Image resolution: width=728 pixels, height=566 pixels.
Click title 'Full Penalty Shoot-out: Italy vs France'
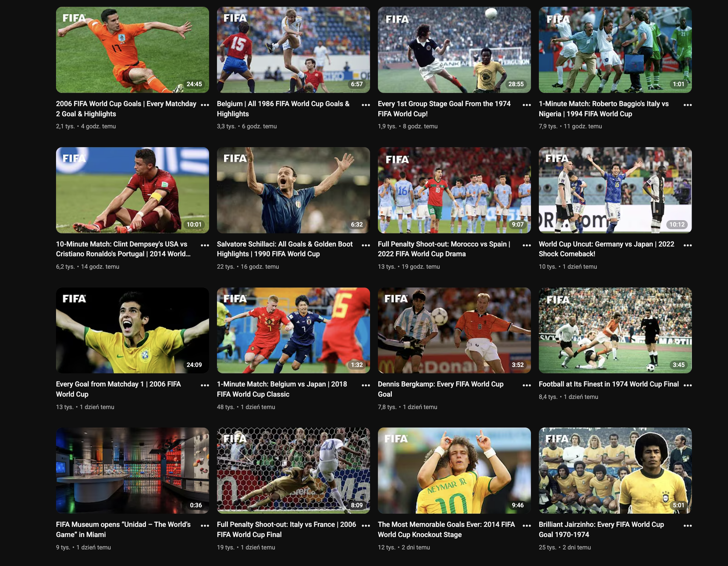[x=286, y=525]
